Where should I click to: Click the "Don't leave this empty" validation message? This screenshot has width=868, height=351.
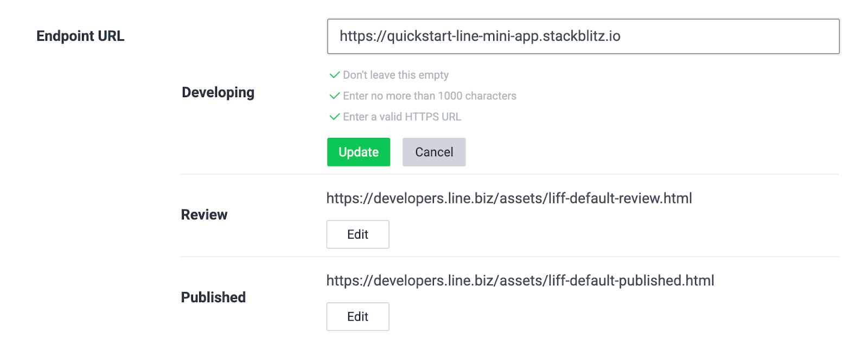(395, 75)
